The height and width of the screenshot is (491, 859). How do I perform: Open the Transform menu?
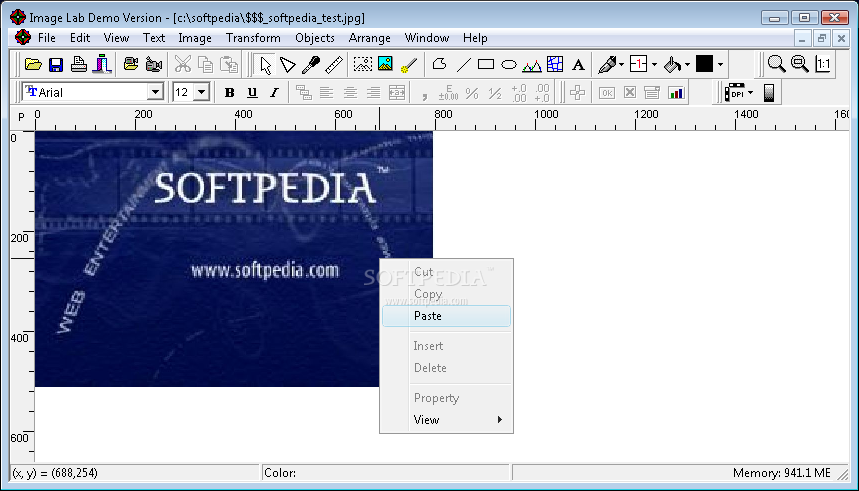tap(253, 38)
